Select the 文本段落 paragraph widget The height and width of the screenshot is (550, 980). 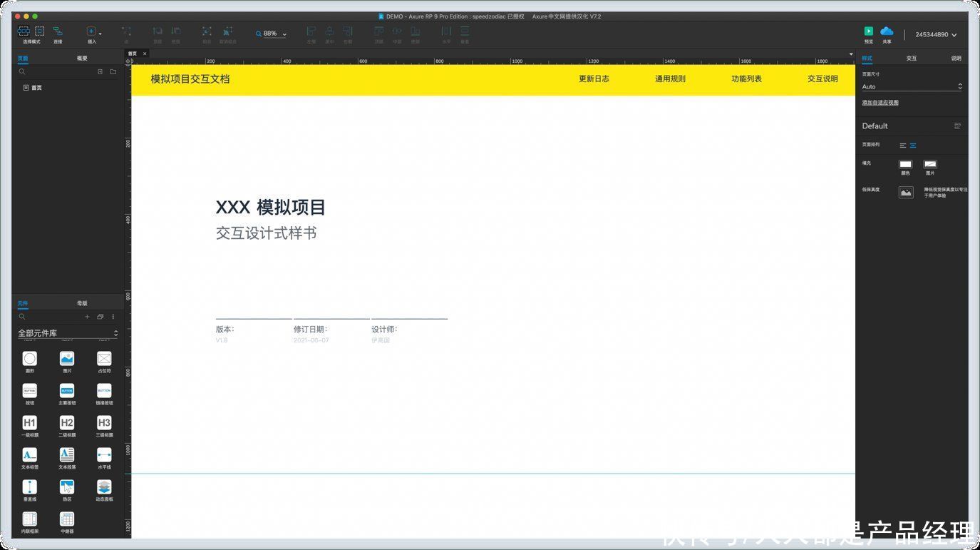tap(67, 458)
